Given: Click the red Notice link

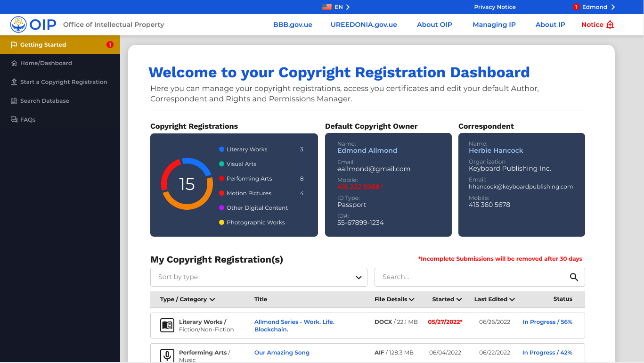Looking at the screenshot, I should click(x=592, y=25).
